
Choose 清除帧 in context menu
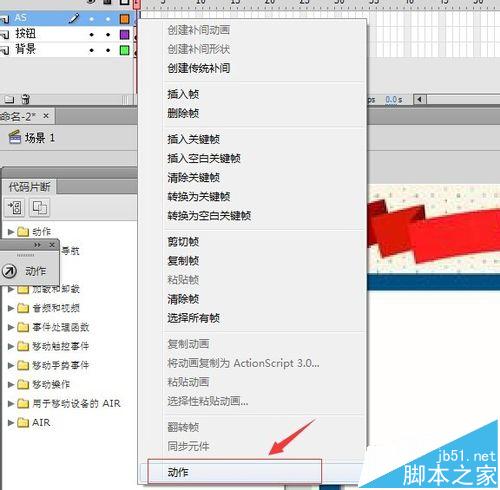pos(183,299)
